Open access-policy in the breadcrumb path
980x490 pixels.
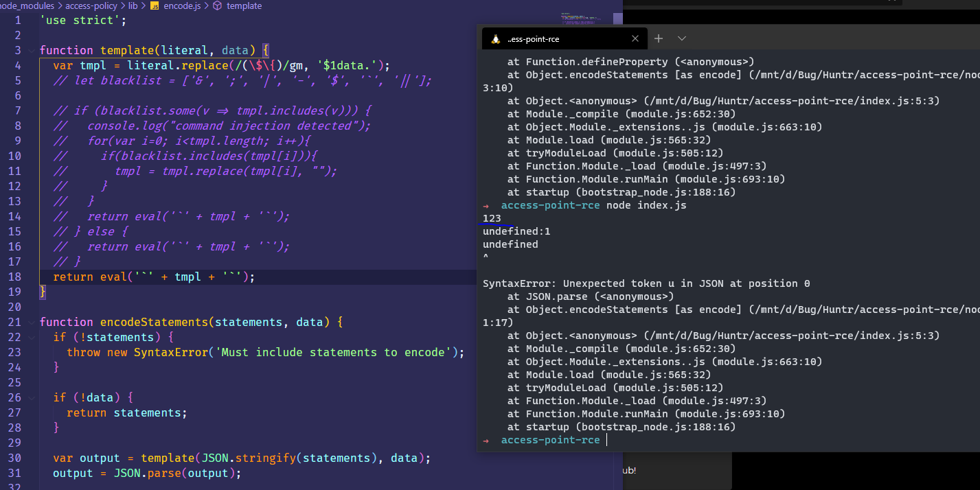(x=92, y=5)
